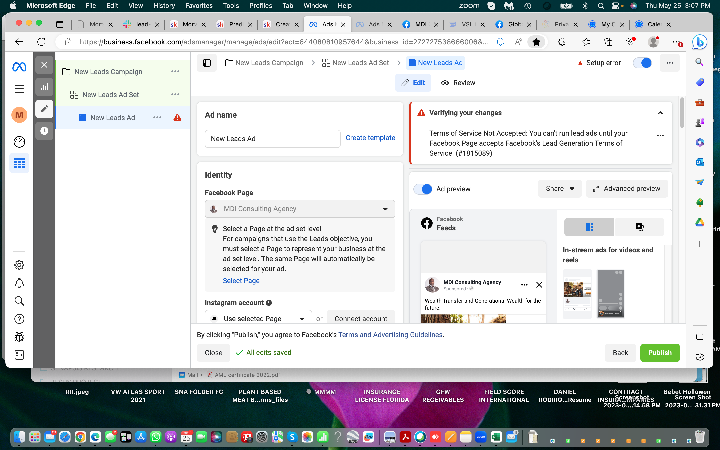Open the History menu in menu bar
This screenshot has height=450, width=720.
[x=164, y=6]
